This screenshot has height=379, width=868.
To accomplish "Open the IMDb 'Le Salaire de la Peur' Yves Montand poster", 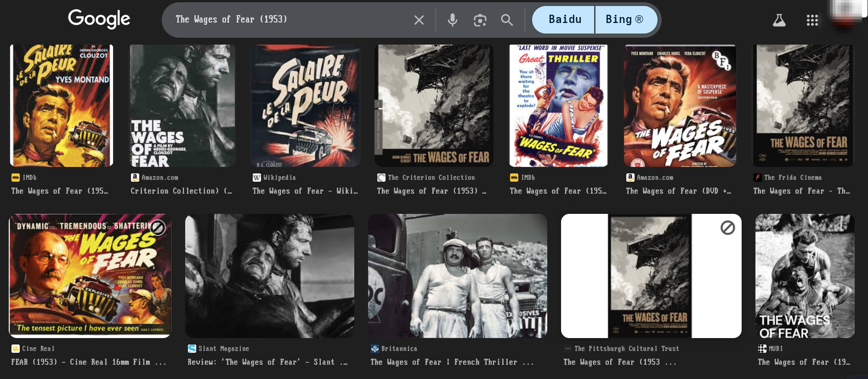I will click(62, 105).
